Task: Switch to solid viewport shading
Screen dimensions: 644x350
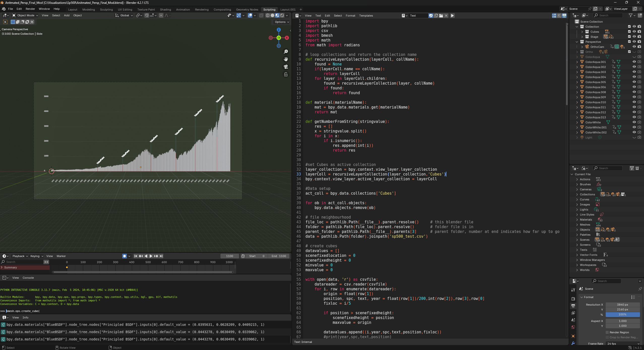Action: coord(272,15)
